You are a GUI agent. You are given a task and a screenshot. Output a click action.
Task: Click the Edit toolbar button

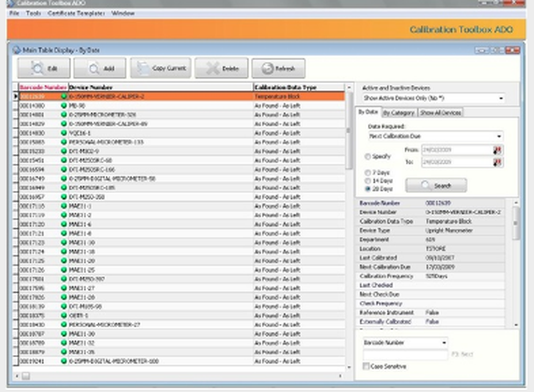click(44, 68)
